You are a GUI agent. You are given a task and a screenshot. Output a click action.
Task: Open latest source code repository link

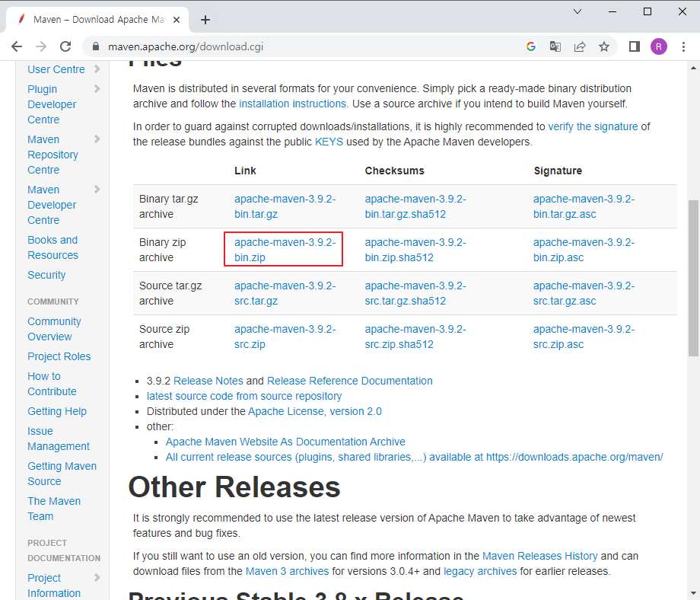click(x=244, y=396)
